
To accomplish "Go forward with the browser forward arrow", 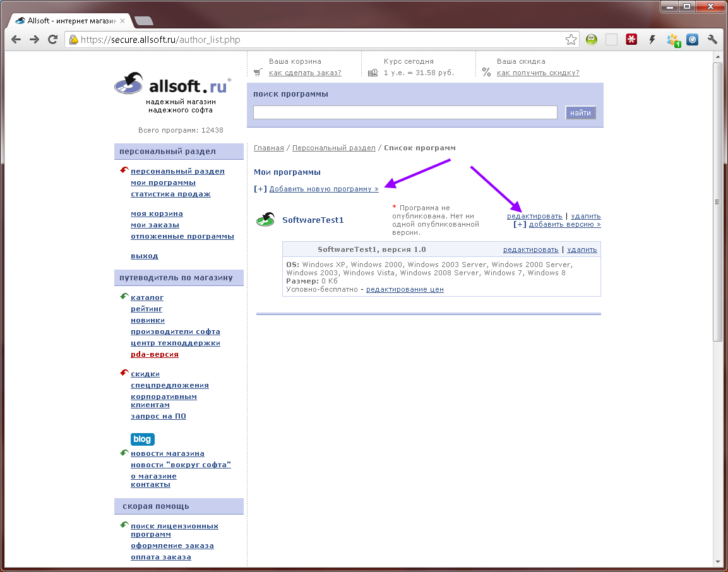I will pyautogui.click(x=34, y=40).
